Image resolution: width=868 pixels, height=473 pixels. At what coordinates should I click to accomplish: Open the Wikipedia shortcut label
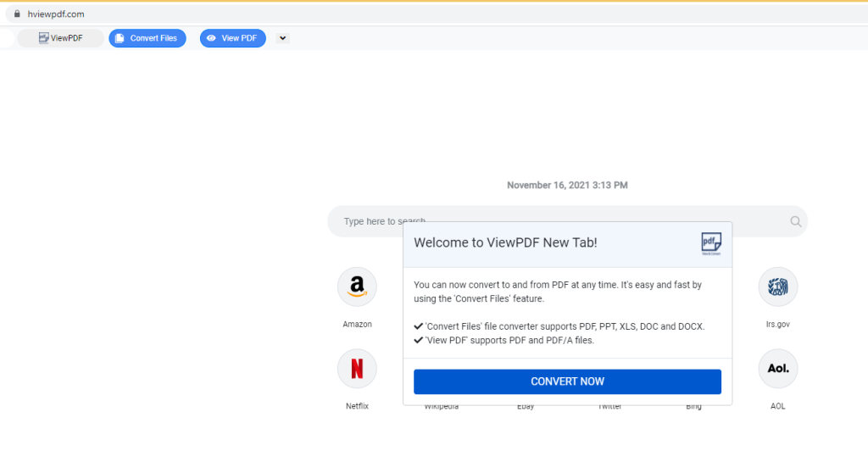click(441, 407)
